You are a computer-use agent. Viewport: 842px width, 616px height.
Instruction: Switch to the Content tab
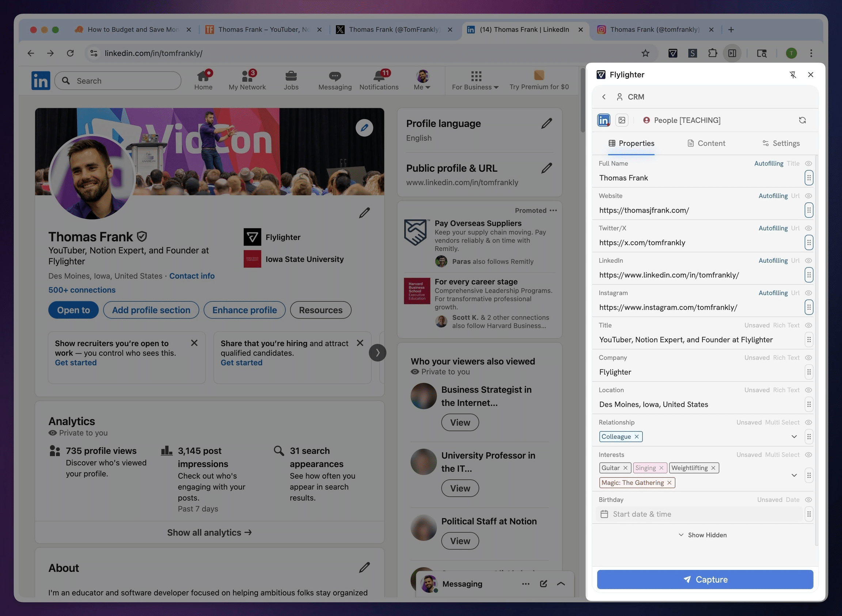pyautogui.click(x=706, y=143)
